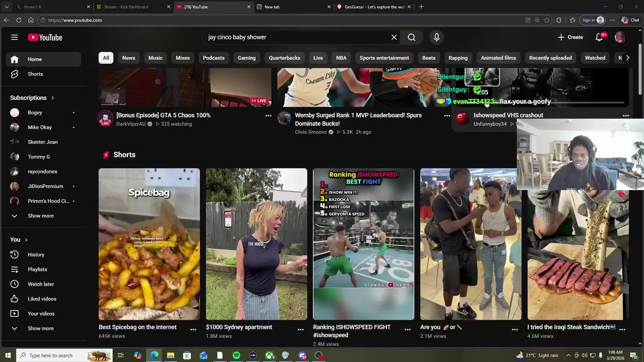This screenshot has width=644, height=362.
Task: Open the You chevron heading
Action: (19, 239)
